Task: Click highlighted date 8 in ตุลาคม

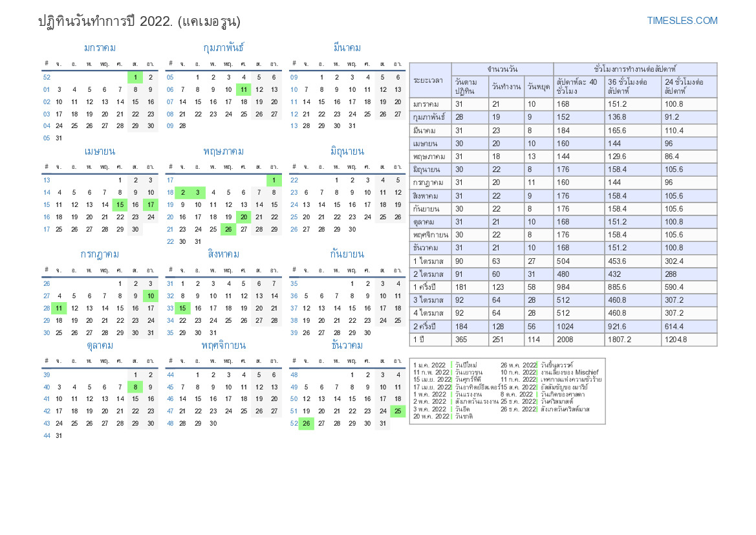Action: pyautogui.click(x=135, y=387)
